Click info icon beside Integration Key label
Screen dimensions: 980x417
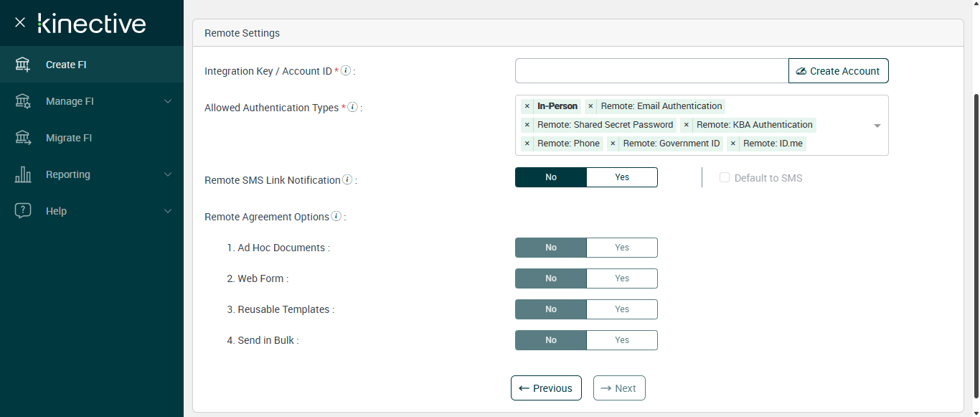(346, 70)
